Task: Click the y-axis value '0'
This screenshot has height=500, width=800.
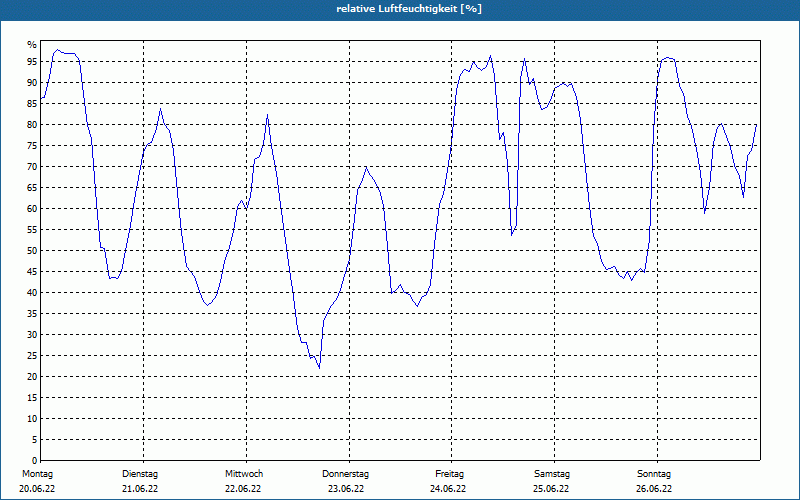Action: 35,461
